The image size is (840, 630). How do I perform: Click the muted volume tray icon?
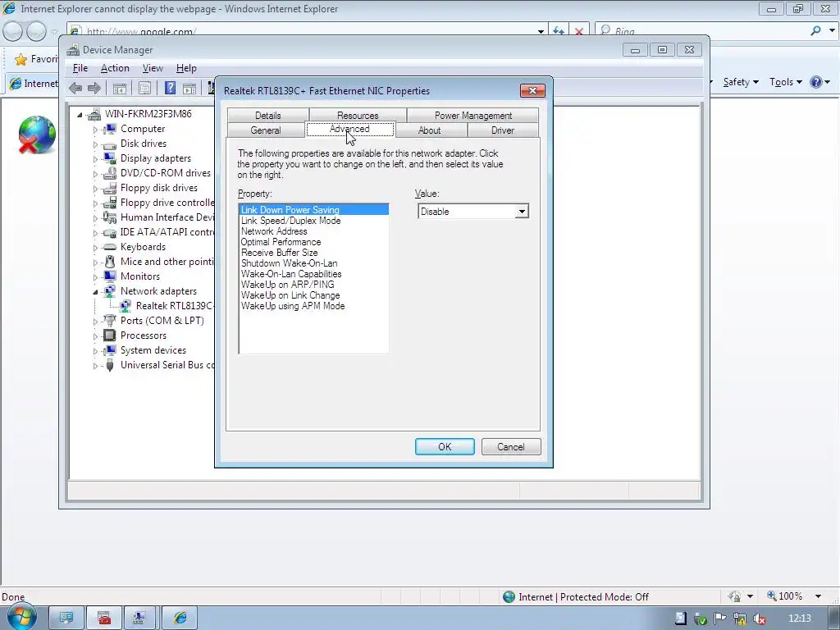(x=759, y=619)
